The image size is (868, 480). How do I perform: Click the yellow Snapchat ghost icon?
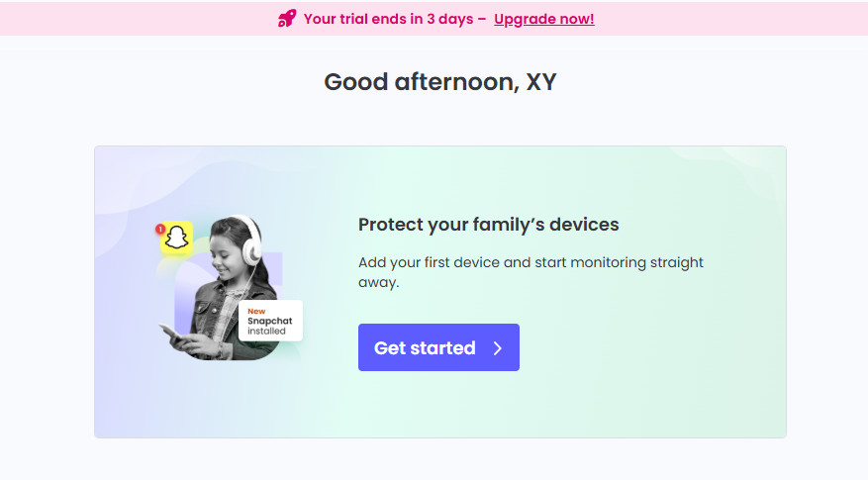[176, 239]
